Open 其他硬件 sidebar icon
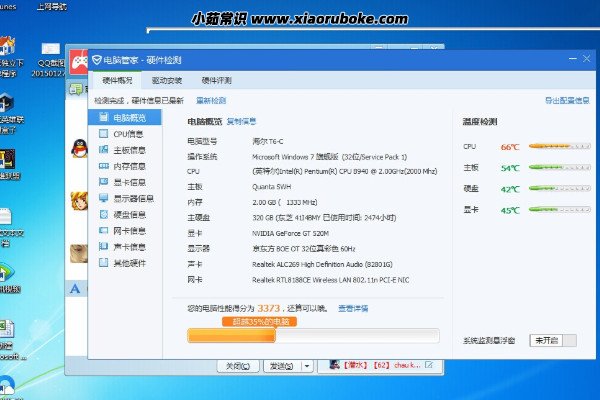Image resolution: width=600 pixels, height=400 pixels. pos(103,263)
